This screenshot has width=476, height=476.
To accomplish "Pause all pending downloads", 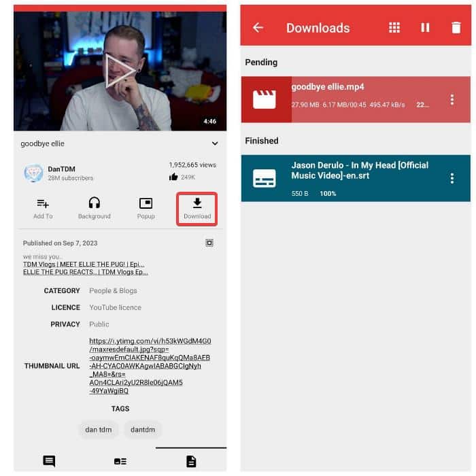I will click(x=425, y=28).
